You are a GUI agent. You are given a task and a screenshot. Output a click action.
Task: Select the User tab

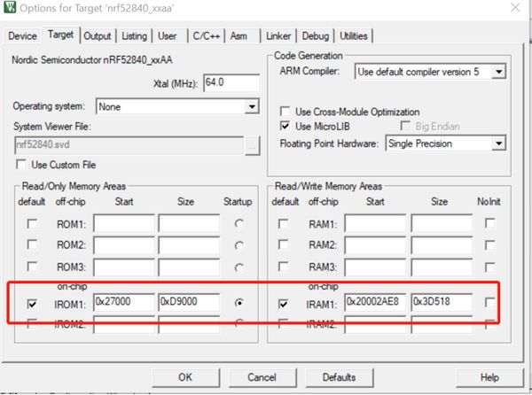coord(167,36)
